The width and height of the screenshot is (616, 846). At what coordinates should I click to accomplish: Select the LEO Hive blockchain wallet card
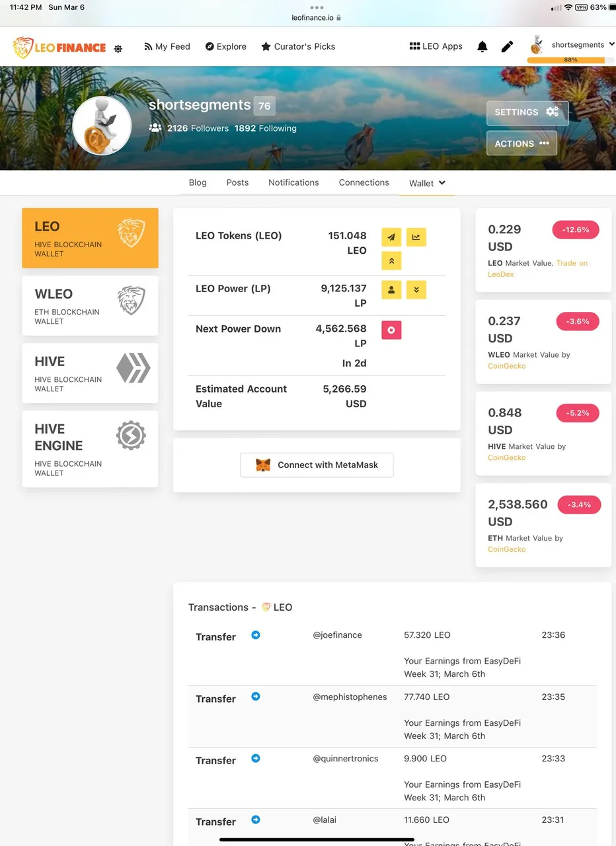[x=90, y=238]
